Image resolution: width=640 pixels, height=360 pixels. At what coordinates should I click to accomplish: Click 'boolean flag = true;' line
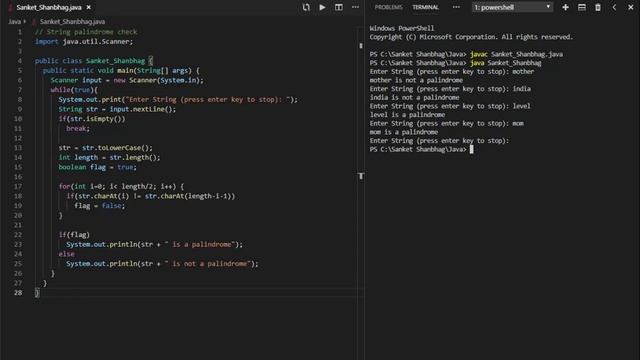(x=98, y=167)
